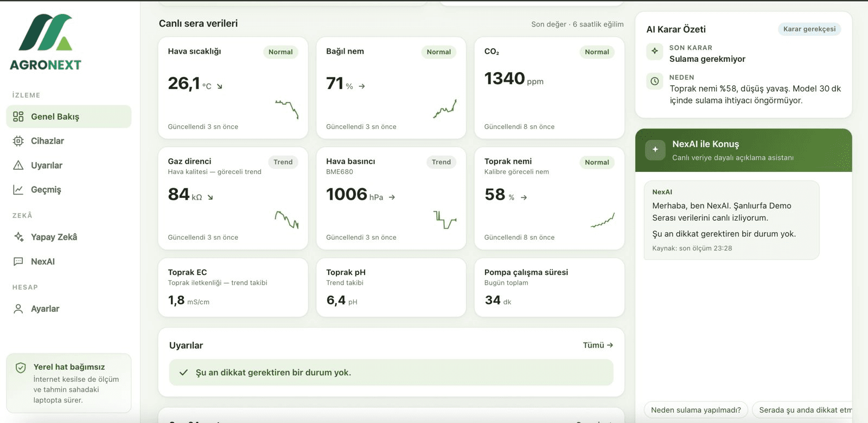The width and height of the screenshot is (868, 423).
Task: Click the shield icon in Yerel hat bağımsız card
Action: click(21, 368)
